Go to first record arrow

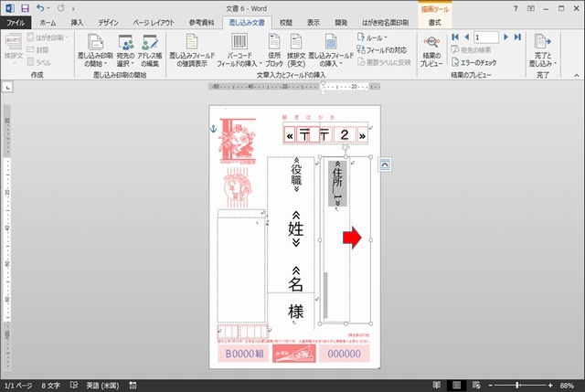[455, 37]
